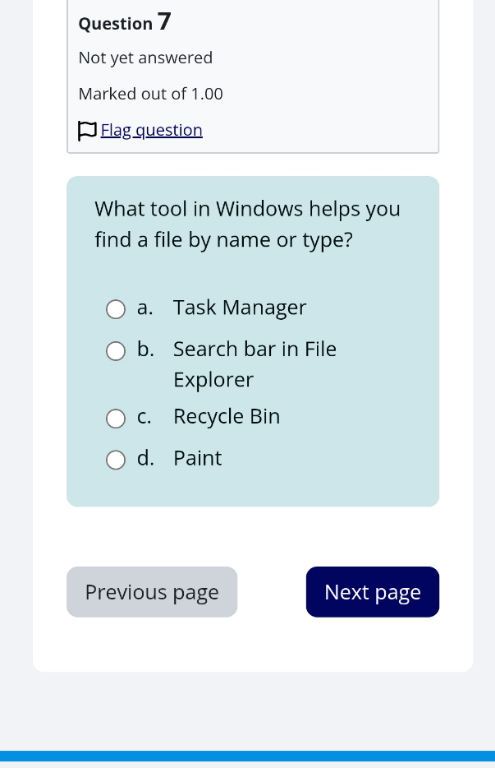Select the radio button for option b
Viewport: 495px width, 768px height.
click(x=116, y=351)
